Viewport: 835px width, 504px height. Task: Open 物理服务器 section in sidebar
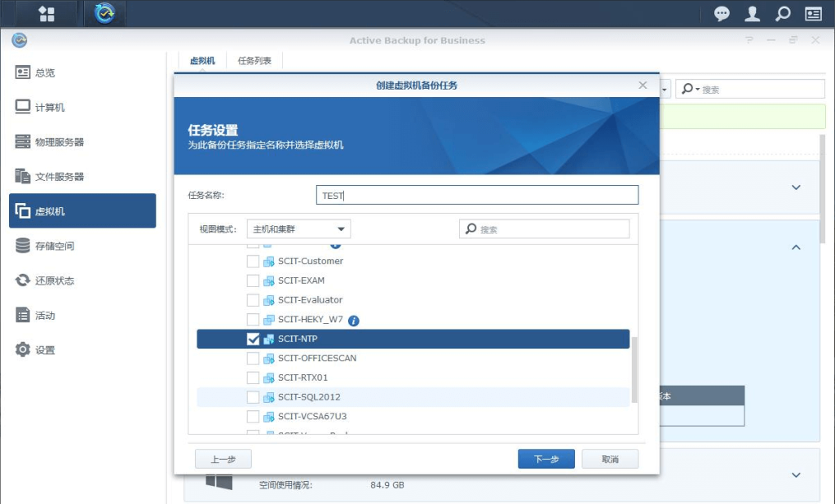click(82, 142)
